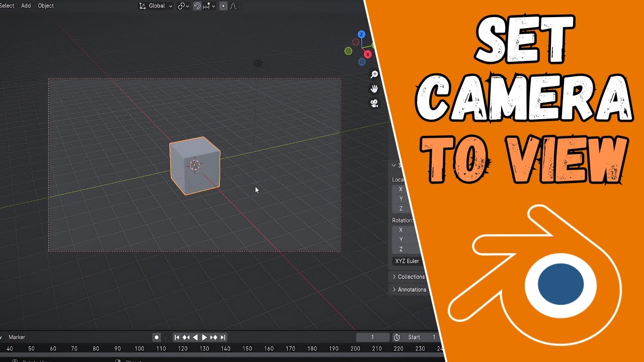Click frame 50 on timeline ruler
This screenshot has height=362, width=644.
31,348
